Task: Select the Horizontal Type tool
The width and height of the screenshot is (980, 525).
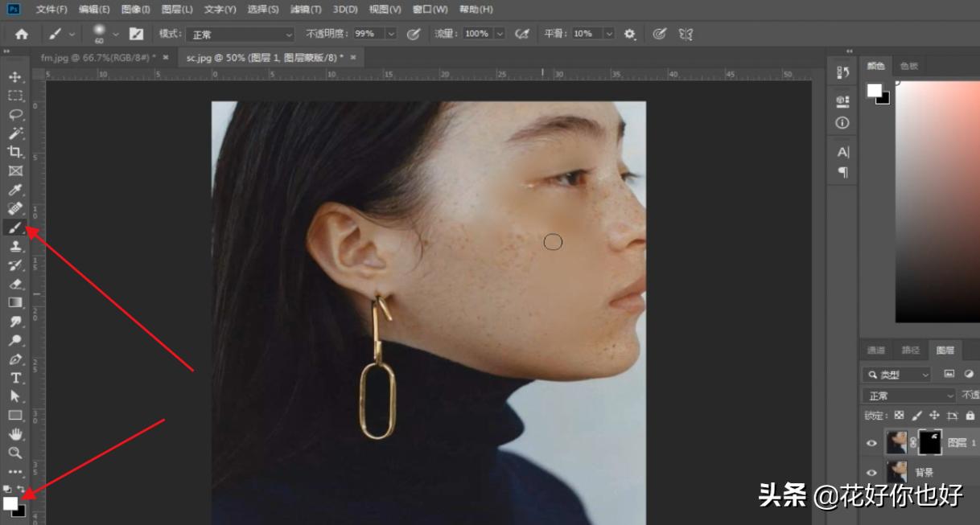Action: [x=15, y=378]
